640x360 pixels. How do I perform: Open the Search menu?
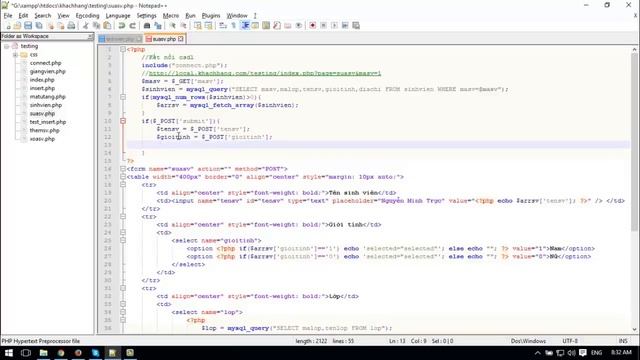coord(42,16)
